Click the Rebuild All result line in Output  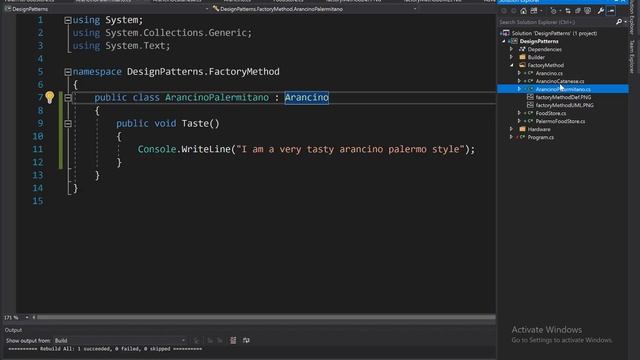(105, 349)
